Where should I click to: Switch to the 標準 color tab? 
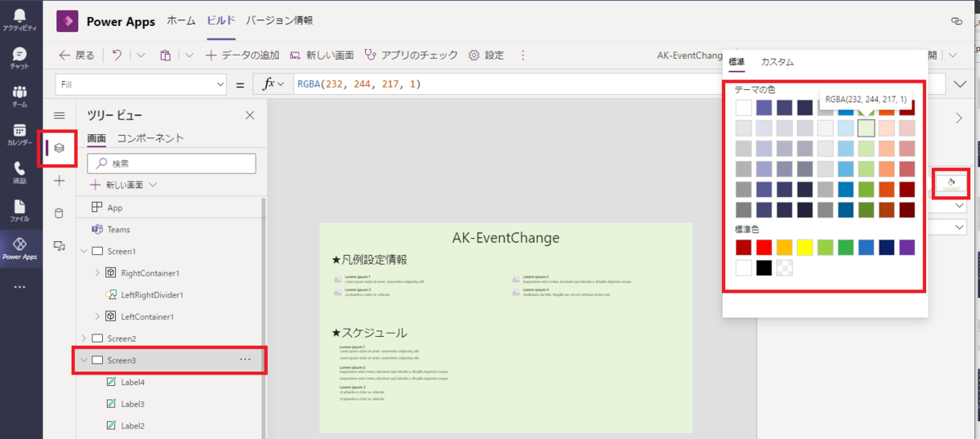(x=737, y=62)
